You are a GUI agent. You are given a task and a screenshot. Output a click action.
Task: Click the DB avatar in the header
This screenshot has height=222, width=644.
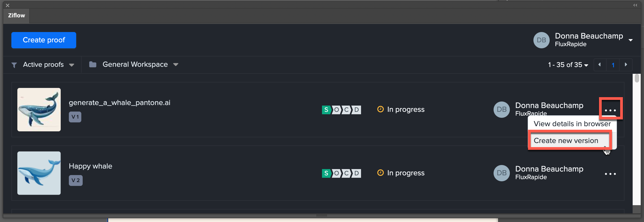click(x=541, y=40)
